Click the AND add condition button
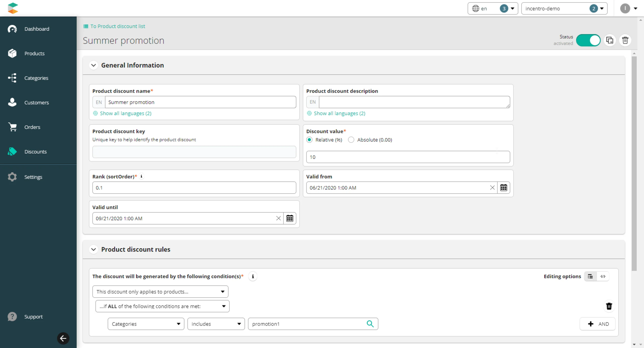The height and width of the screenshot is (348, 644). pos(598,324)
